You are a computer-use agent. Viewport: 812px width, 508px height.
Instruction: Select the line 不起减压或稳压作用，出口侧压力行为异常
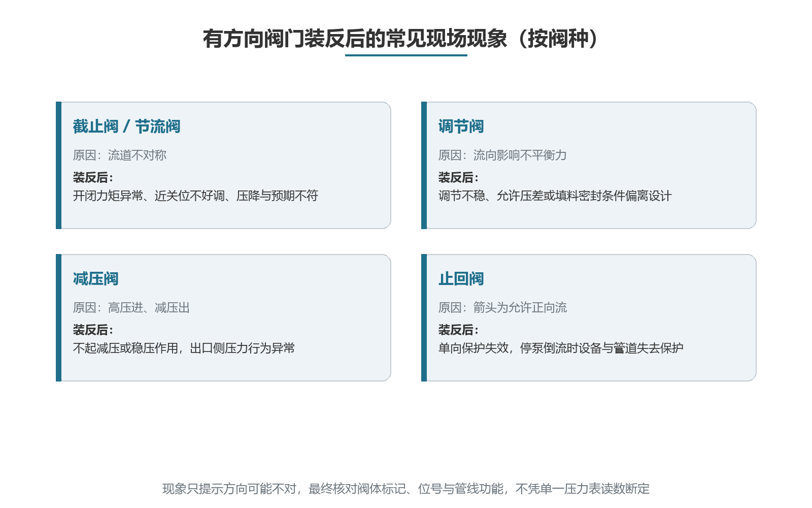[x=184, y=348]
